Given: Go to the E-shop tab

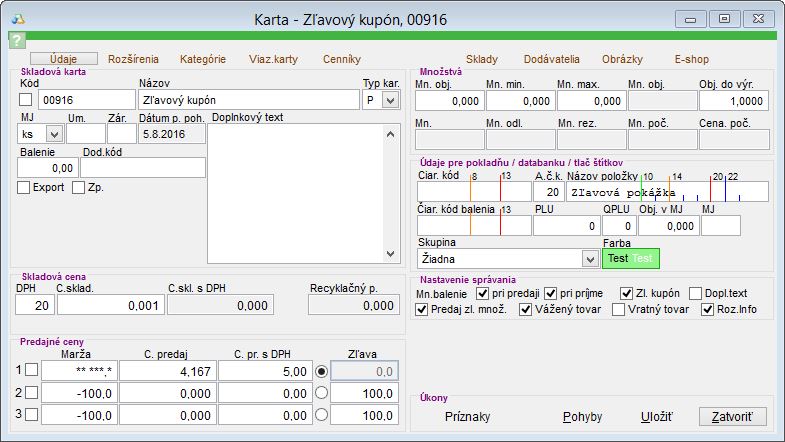Looking at the screenshot, I should coord(692,59).
